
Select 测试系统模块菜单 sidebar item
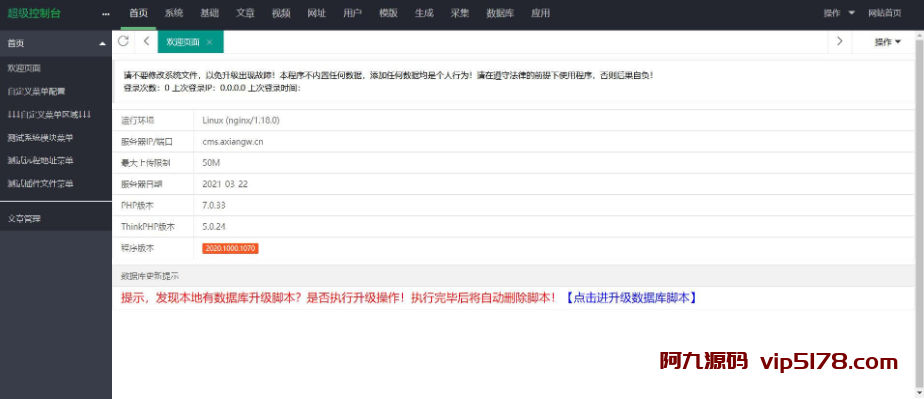click(41, 137)
